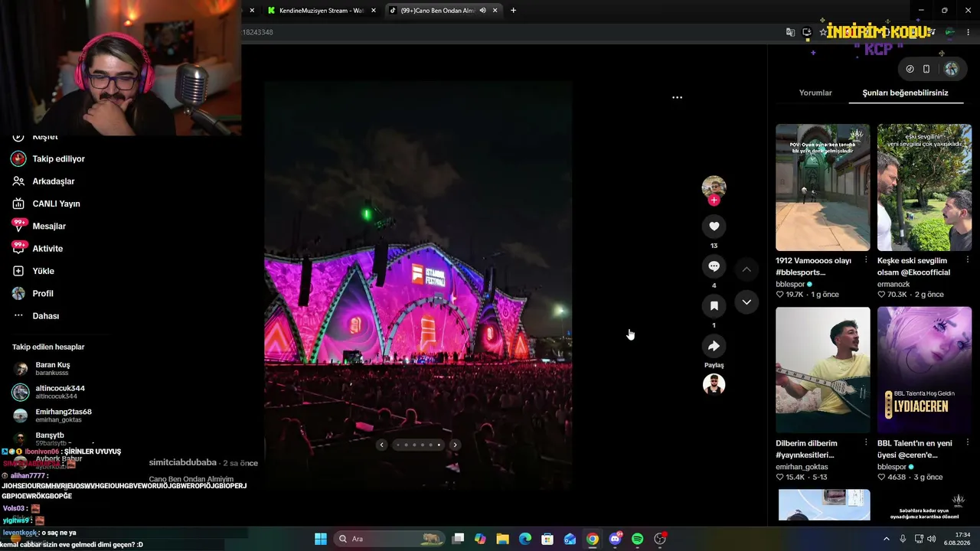Open the Aktivite notifications icon

coord(18,248)
